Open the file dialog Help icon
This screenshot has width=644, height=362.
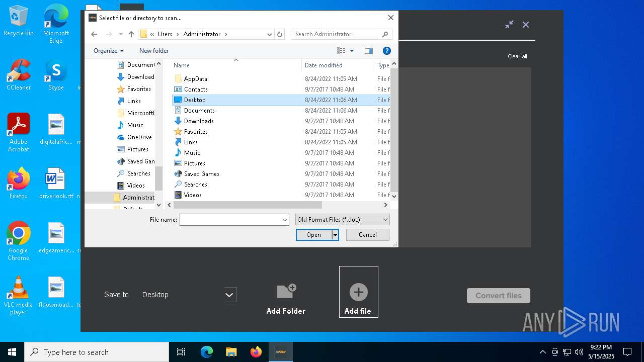click(386, 51)
